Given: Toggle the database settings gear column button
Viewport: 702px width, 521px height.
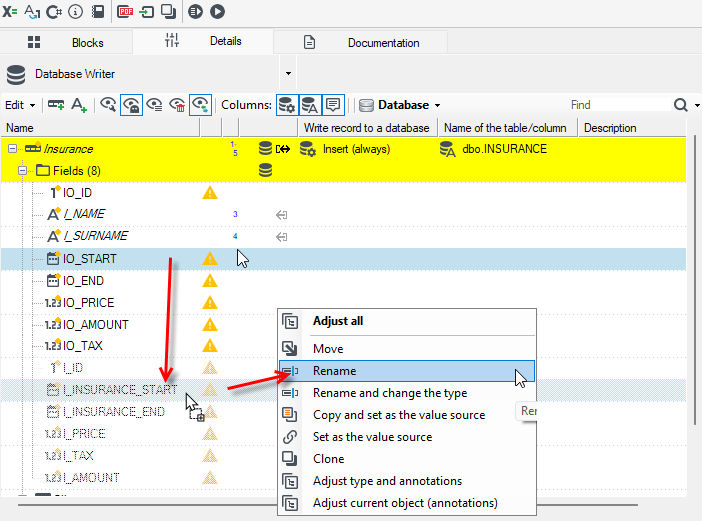Looking at the screenshot, I should pyautogui.click(x=287, y=105).
